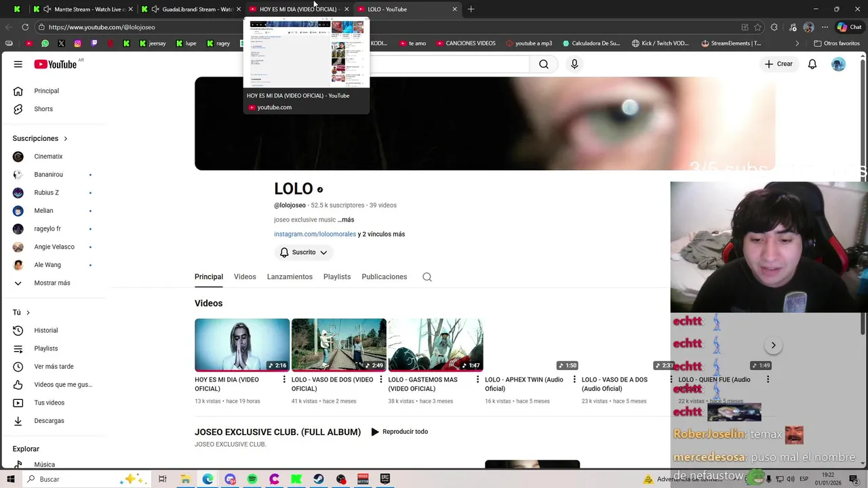Screen dimensions: 868x488
Task: Switch to the Mantte Stream browser tab
Action: click(x=82, y=9)
